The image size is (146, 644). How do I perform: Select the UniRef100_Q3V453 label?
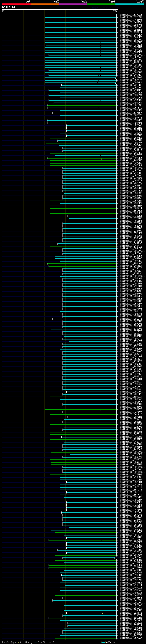point(131,198)
